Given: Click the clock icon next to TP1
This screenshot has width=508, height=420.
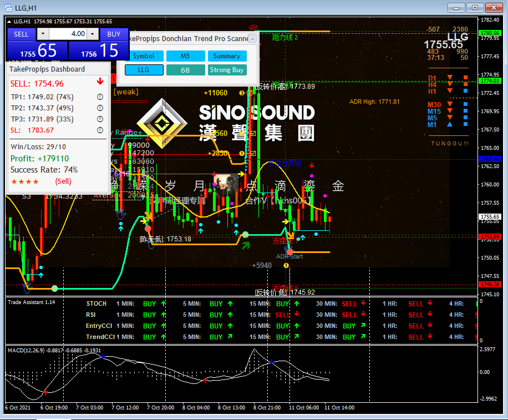Looking at the screenshot, I should pos(100,97).
